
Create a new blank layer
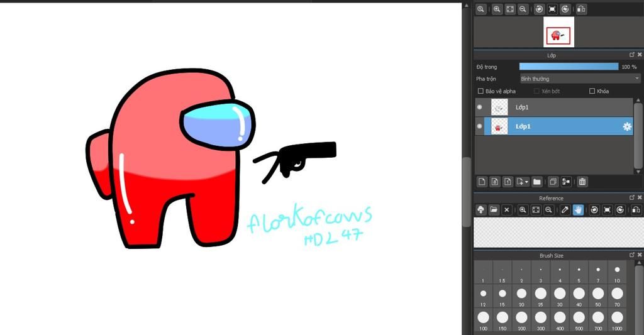pyautogui.click(x=482, y=182)
